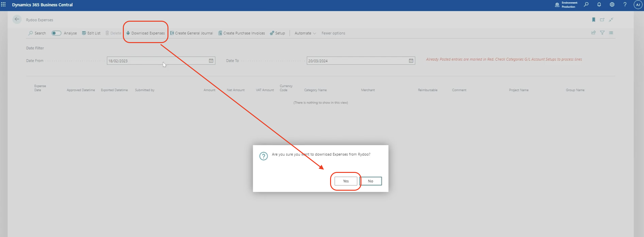Click Edit List

tap(91, 33)
